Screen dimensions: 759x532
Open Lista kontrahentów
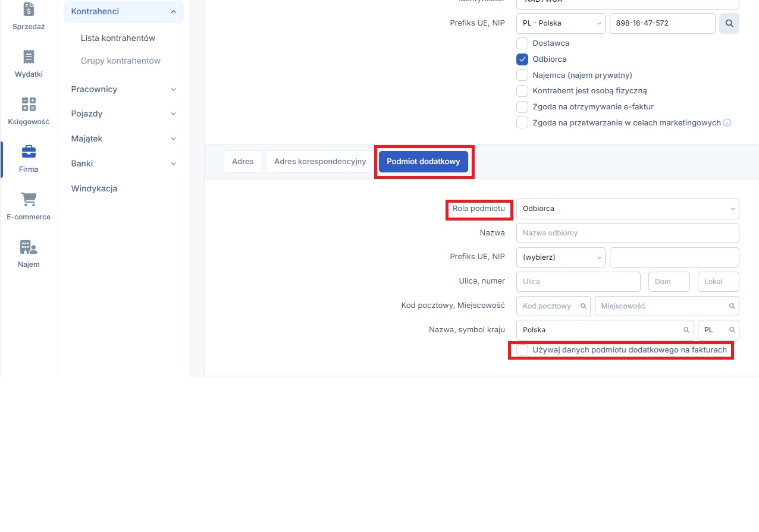point(118,38)
